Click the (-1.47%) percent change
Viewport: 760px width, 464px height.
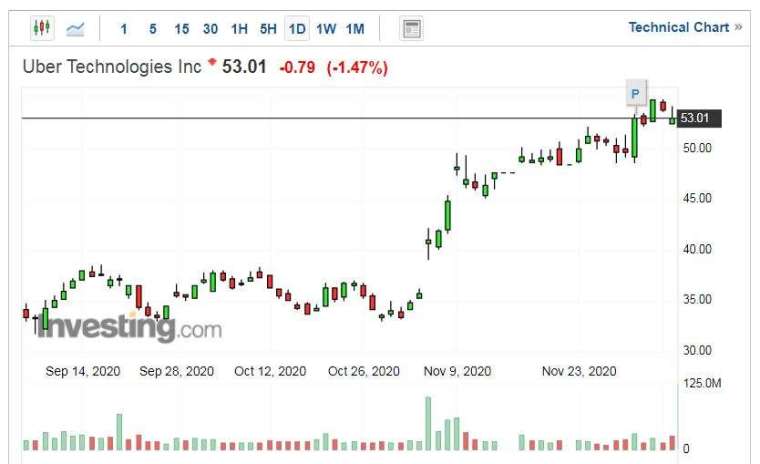357,68
